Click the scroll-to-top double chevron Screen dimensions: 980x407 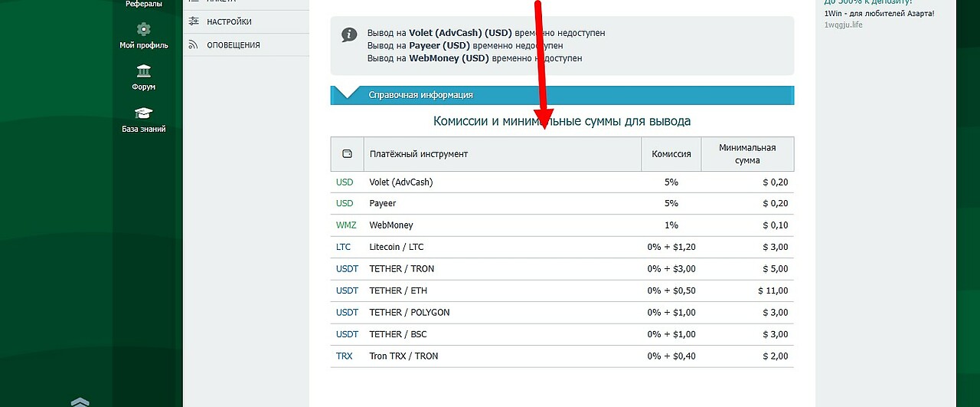point(80,401)
